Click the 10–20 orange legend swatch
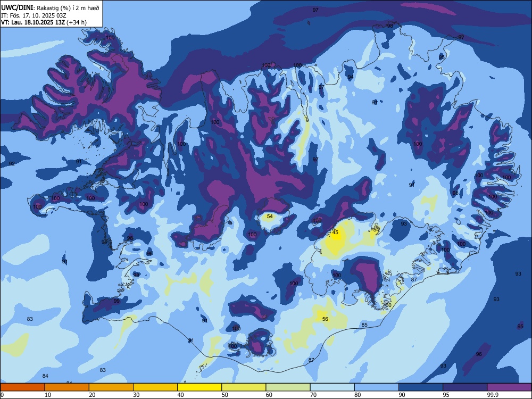This screenshot has width=532, height=399. [67, 387]
